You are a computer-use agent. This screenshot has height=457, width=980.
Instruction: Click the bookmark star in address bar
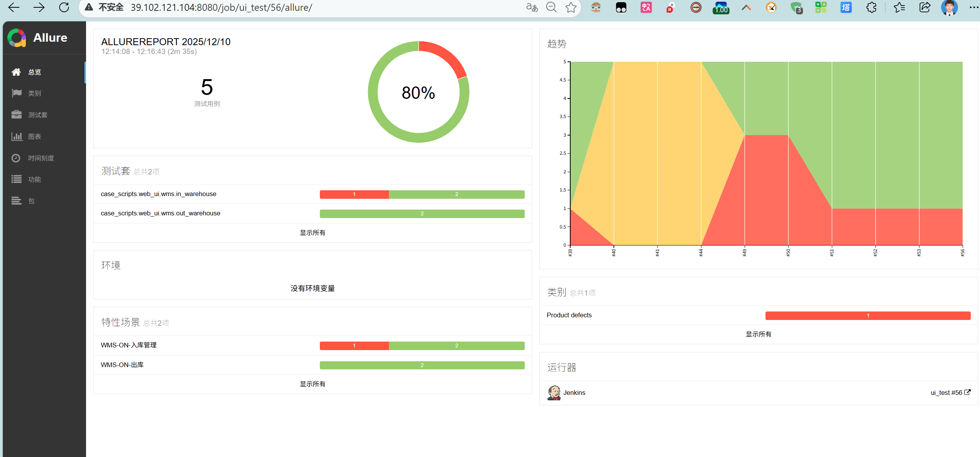[x=571, y=7]
